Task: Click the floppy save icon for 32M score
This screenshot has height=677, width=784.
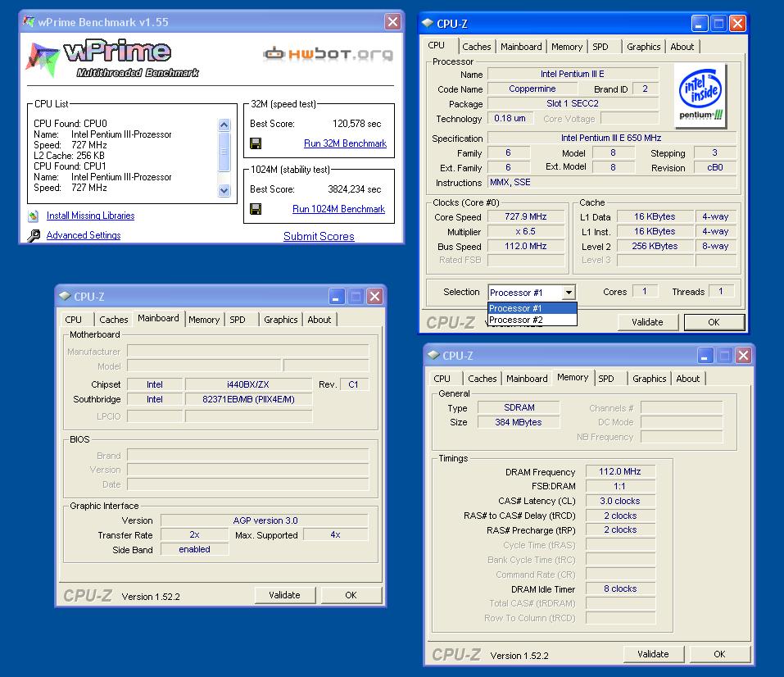Action: (x=256, y=143)
